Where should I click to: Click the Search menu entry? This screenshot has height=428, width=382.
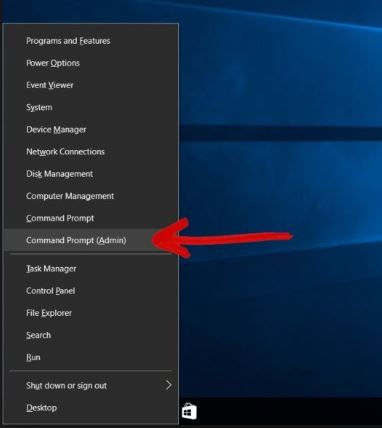91,335
